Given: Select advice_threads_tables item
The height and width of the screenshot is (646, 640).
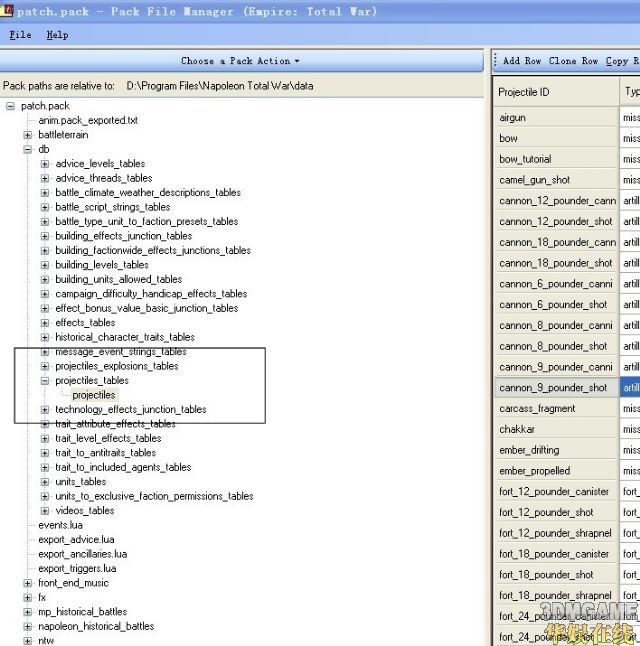Looking at the screenshot, I should [x=104, y=178].
